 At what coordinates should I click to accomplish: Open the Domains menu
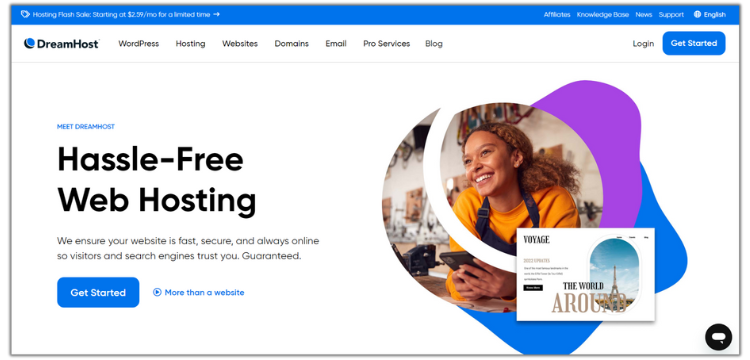coord(291,44)
